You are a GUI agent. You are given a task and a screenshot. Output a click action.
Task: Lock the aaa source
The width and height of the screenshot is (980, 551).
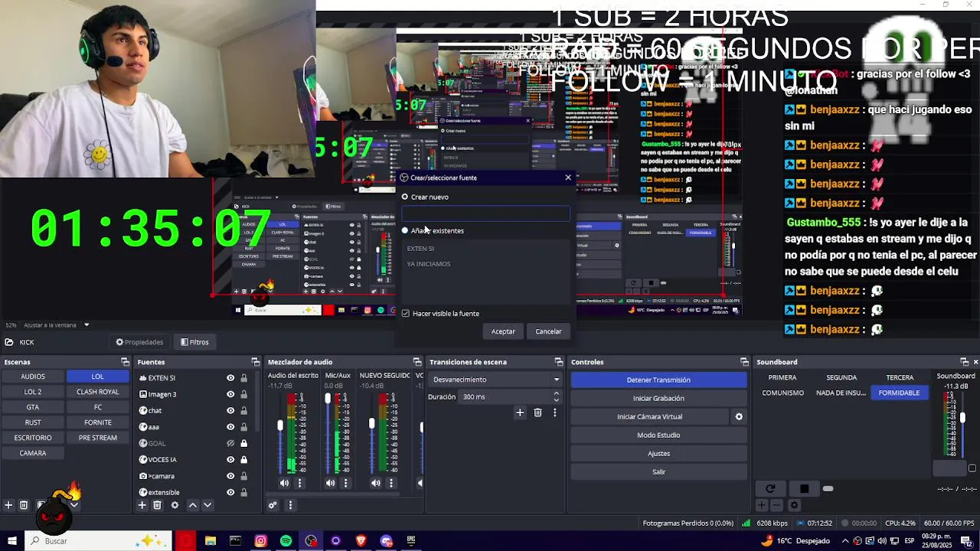point(244,427)
